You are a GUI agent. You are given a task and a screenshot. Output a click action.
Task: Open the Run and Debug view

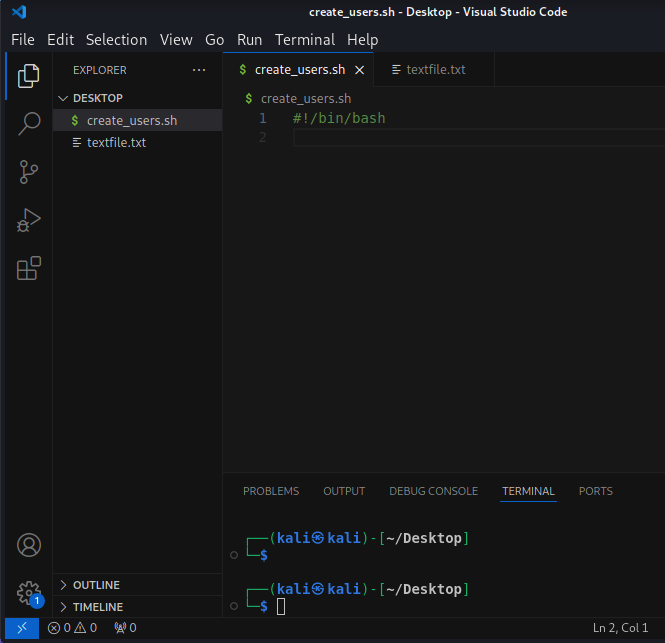click(x=28, y=220)
